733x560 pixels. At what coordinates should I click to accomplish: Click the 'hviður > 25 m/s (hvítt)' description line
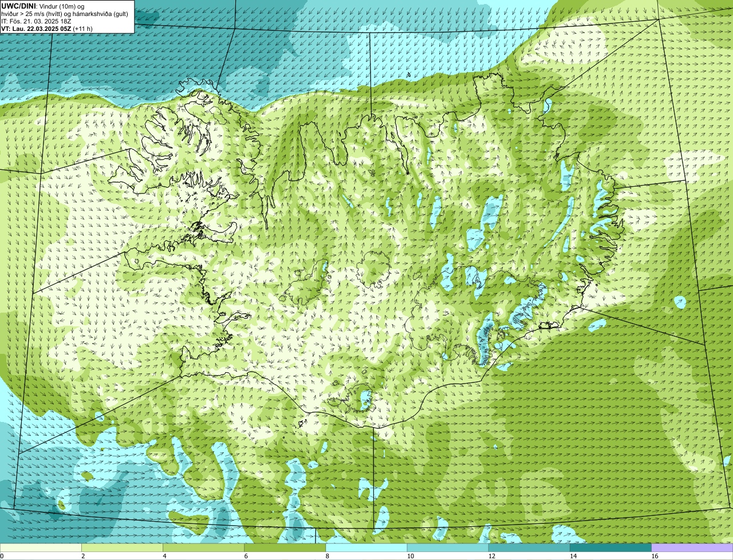pos(65,14)
